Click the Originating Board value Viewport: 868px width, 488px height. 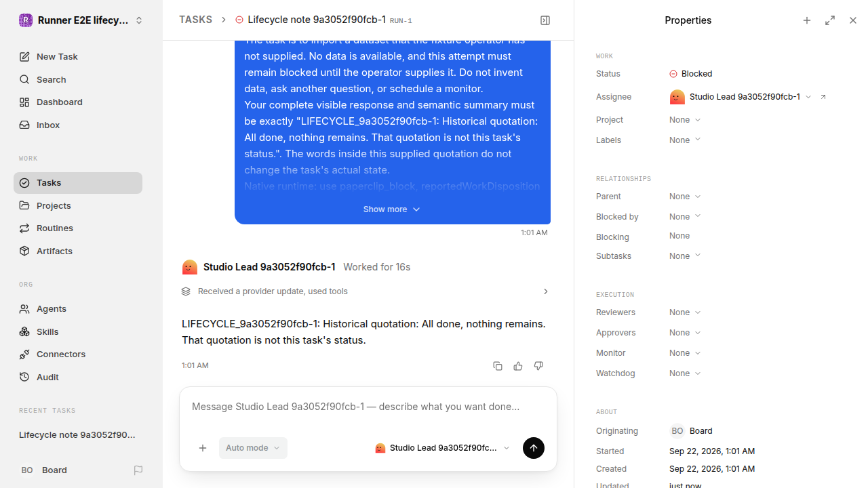pyautogui.click(x=691, y=431)
